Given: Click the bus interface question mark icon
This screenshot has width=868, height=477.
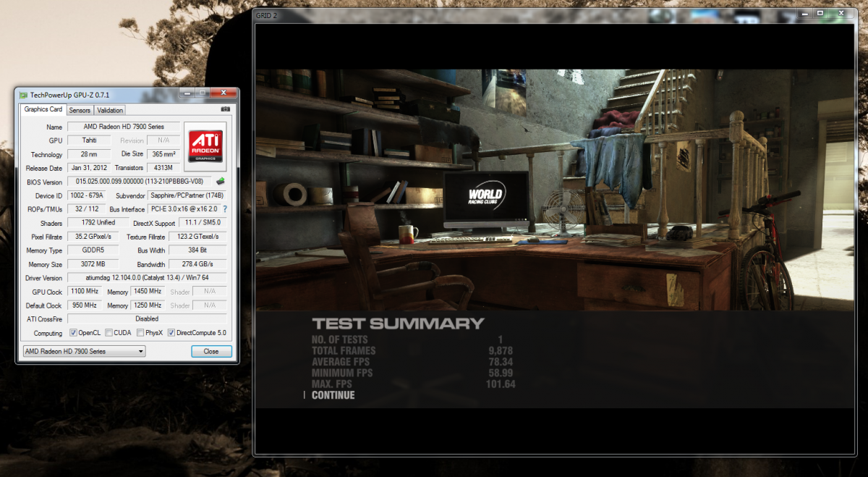Looking at the screenshot, I should (224, 209).
